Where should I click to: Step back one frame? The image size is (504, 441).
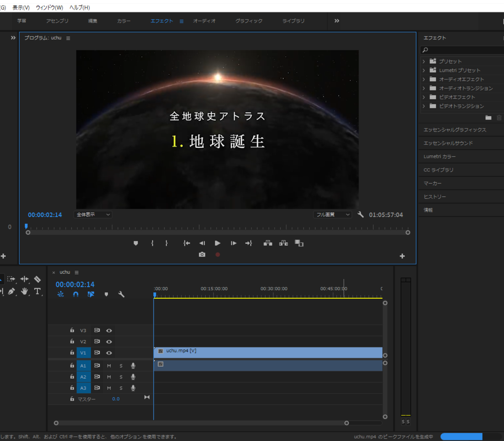tap(202, 243)
